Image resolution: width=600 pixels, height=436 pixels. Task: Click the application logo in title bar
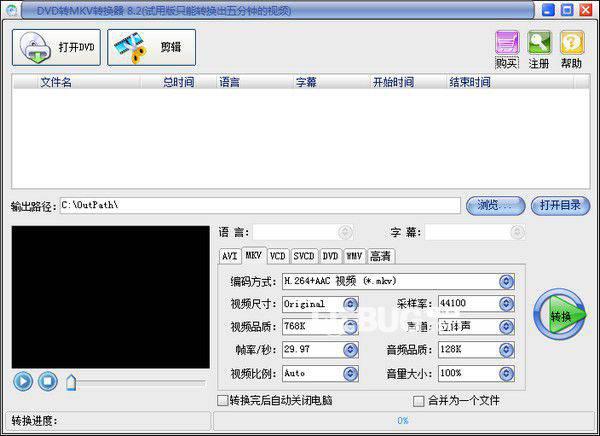11,10
